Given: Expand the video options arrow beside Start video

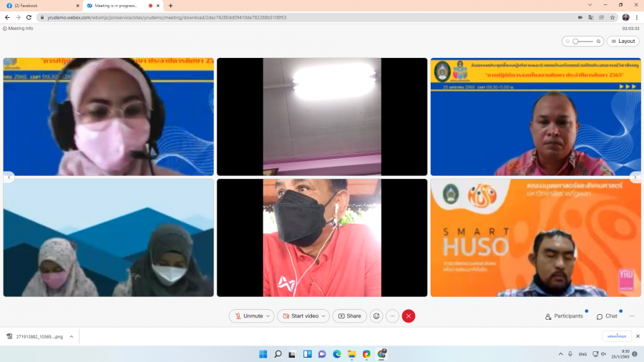Looking at the screenshot, I should [325, 316].
